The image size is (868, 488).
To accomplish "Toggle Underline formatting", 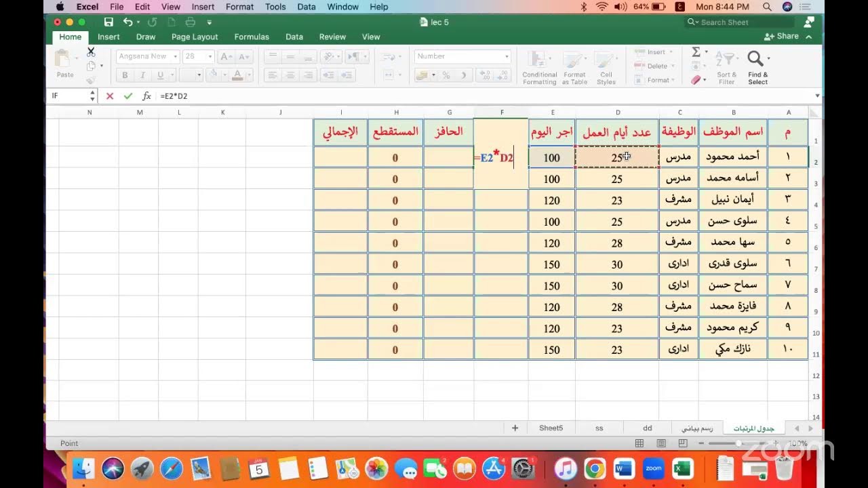I will 161,75.
